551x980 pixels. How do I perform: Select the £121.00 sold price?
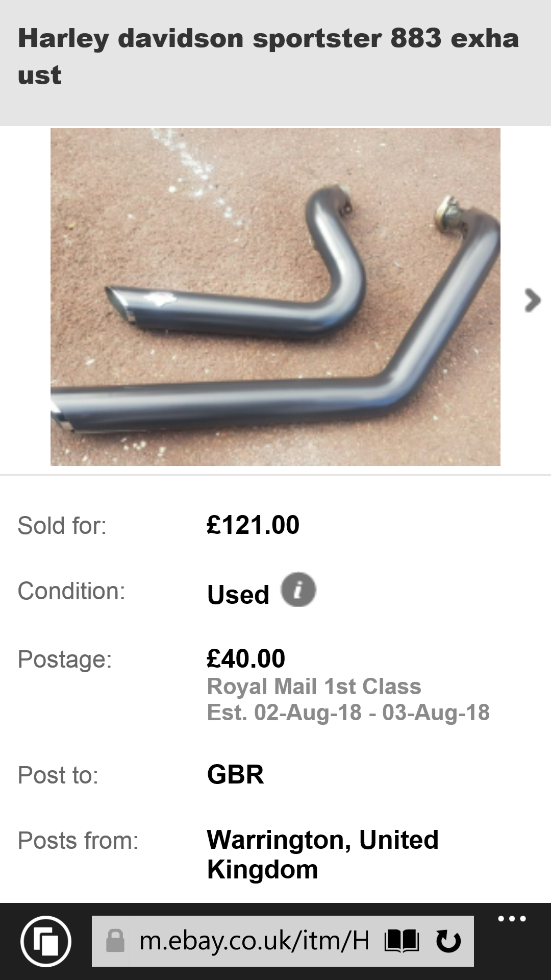tap(253, 525)
